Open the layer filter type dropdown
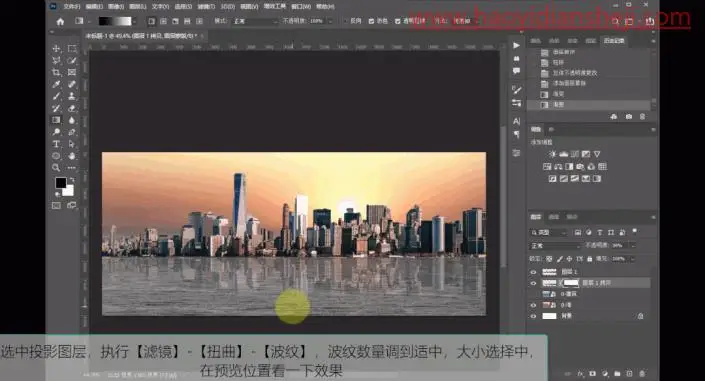 pos(549,233)
